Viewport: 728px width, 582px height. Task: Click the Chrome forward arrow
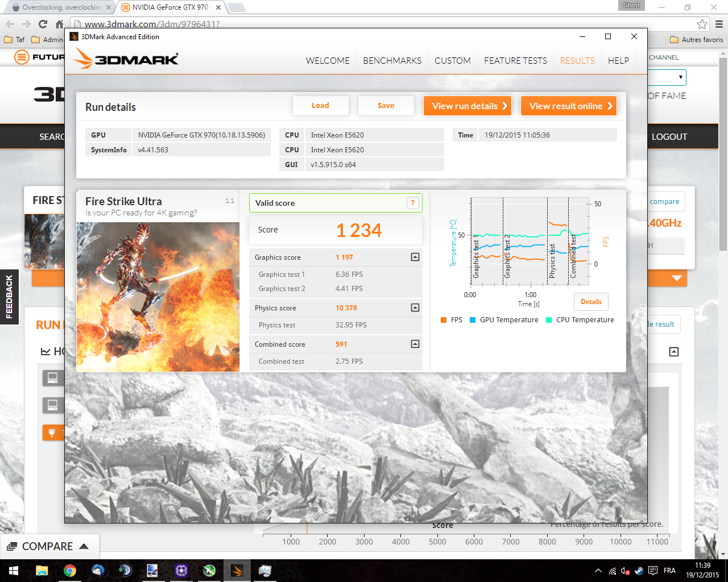click(x=26, y=24)
